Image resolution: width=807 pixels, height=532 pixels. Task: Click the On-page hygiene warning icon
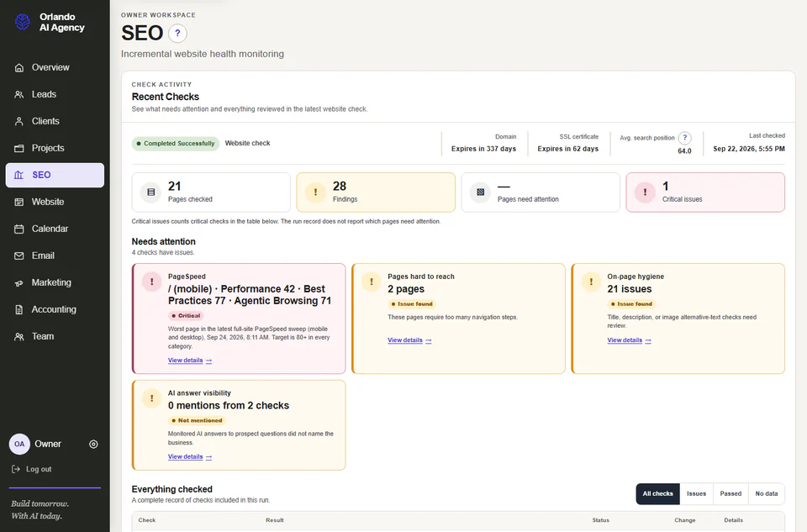click(591, 282)
